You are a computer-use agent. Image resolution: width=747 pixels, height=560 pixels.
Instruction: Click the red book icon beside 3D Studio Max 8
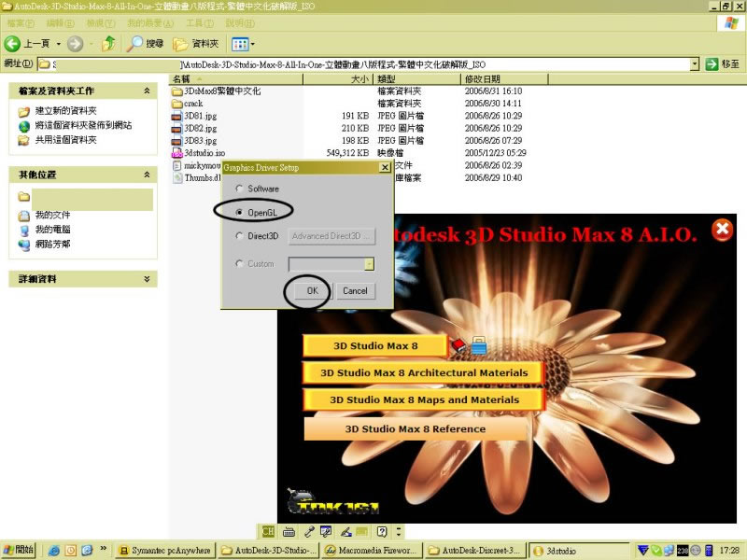pos(458,344)
